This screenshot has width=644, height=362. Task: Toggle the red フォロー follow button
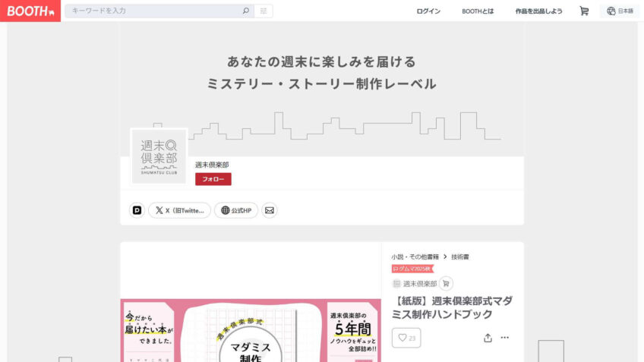click(213, 179)
